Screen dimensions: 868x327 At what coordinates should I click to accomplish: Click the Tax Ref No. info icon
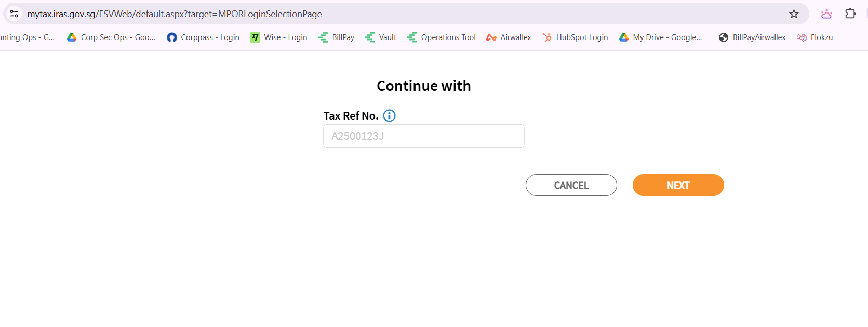(389, 116)
